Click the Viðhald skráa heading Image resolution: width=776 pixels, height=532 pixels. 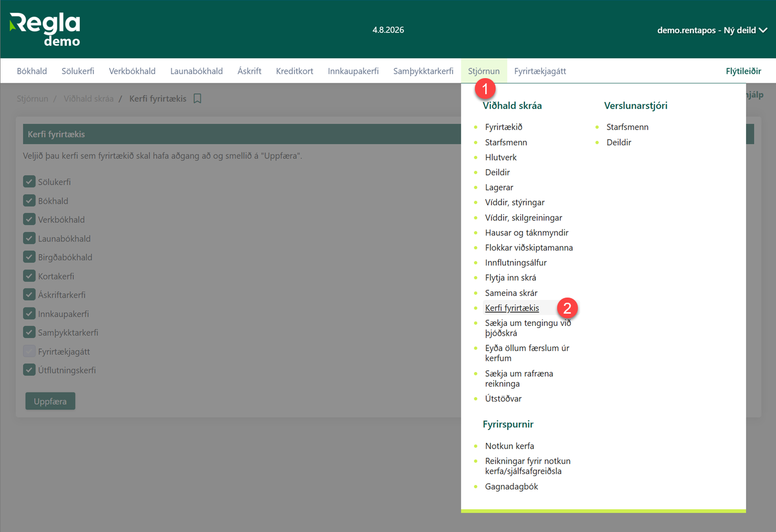(512, 106)
